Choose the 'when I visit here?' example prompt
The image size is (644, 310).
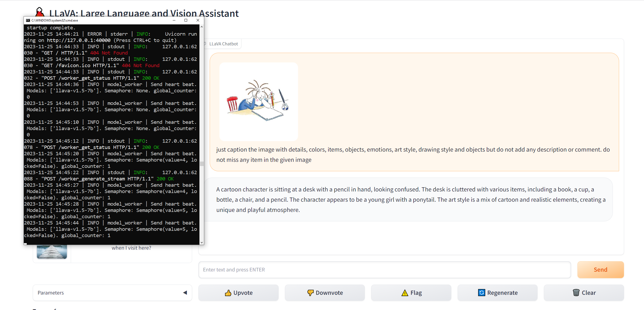pos(131,248)
